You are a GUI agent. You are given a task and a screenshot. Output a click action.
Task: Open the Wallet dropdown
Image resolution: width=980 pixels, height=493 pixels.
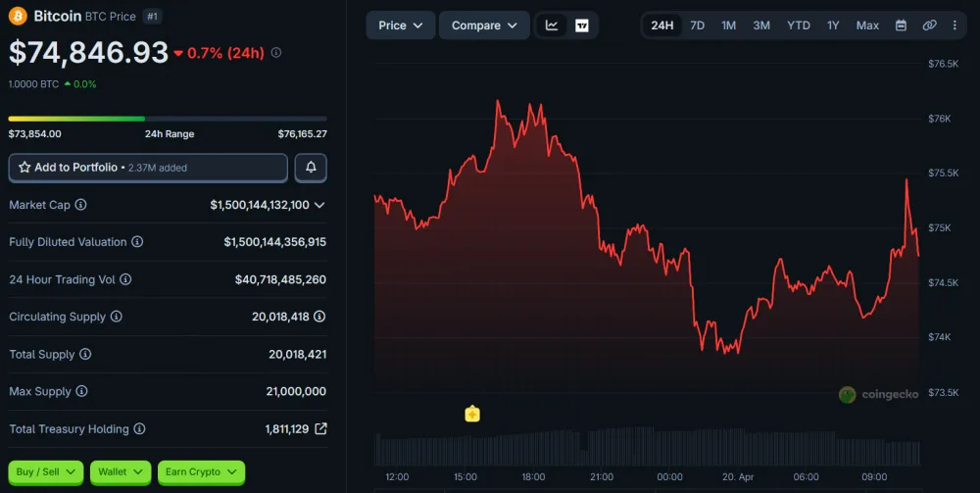(121, 472)
